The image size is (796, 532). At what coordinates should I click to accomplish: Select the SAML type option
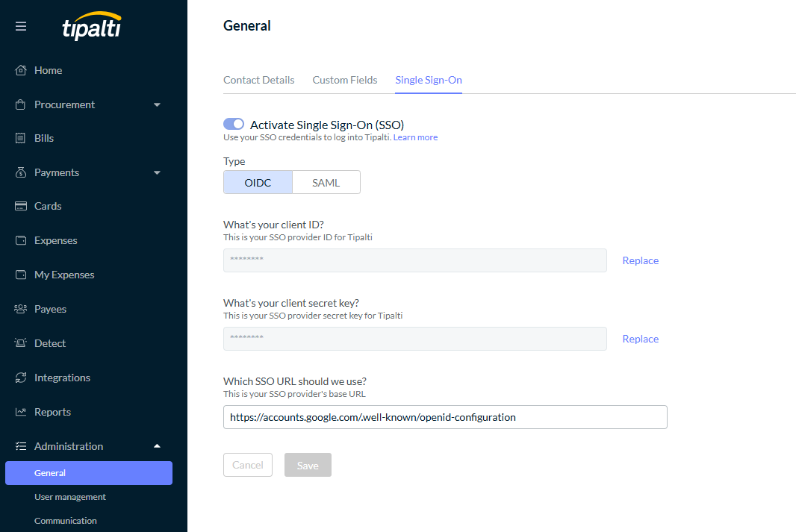tap(326, 182)
